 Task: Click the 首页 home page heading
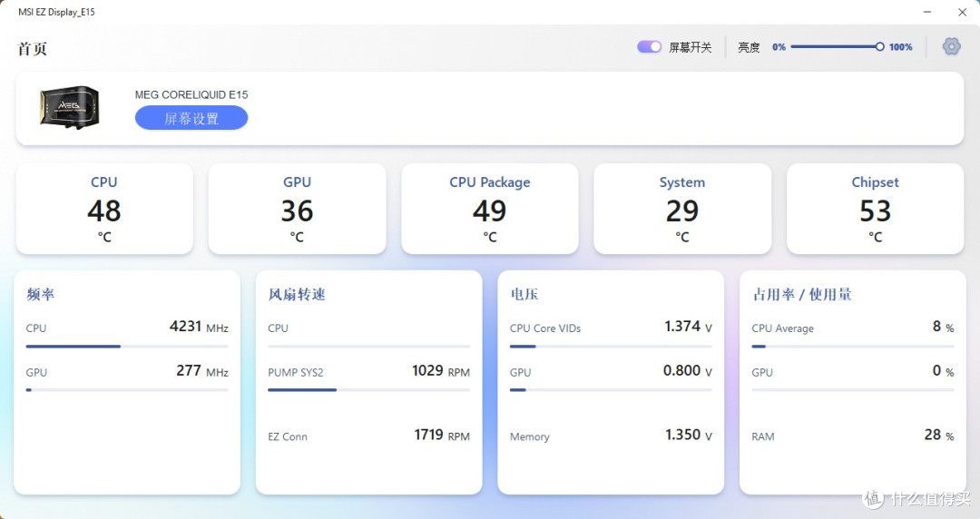(33, 49)
